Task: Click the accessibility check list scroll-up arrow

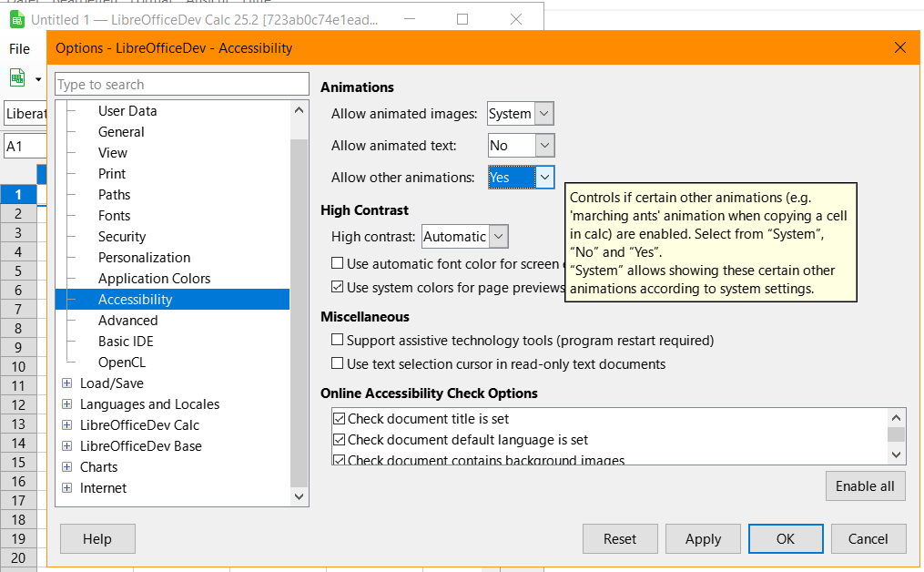Action: click(x=897, y=418)
